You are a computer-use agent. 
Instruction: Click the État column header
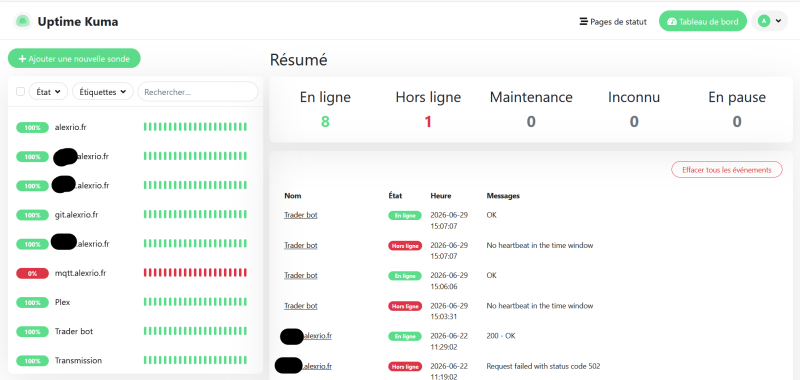point(395,196)
